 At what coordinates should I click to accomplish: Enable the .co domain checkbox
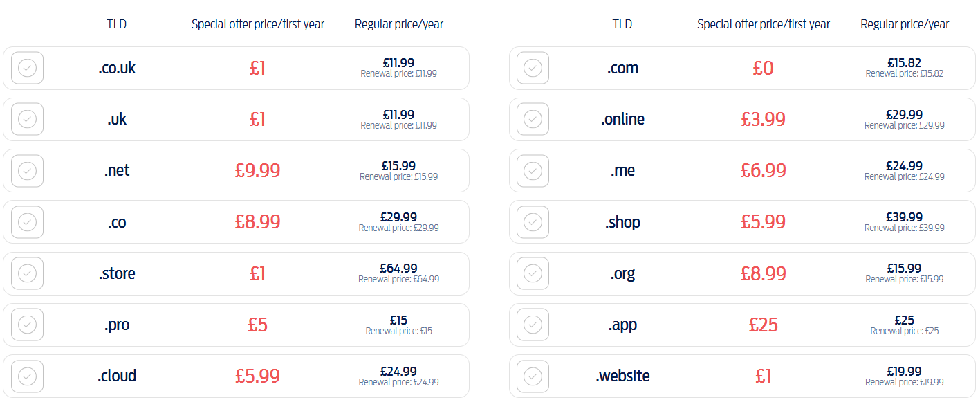(x=27, y=222)
